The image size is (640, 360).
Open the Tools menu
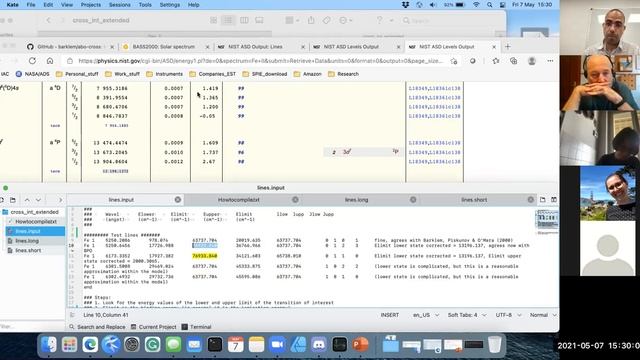pyautogui.click(x=145, y=5)
